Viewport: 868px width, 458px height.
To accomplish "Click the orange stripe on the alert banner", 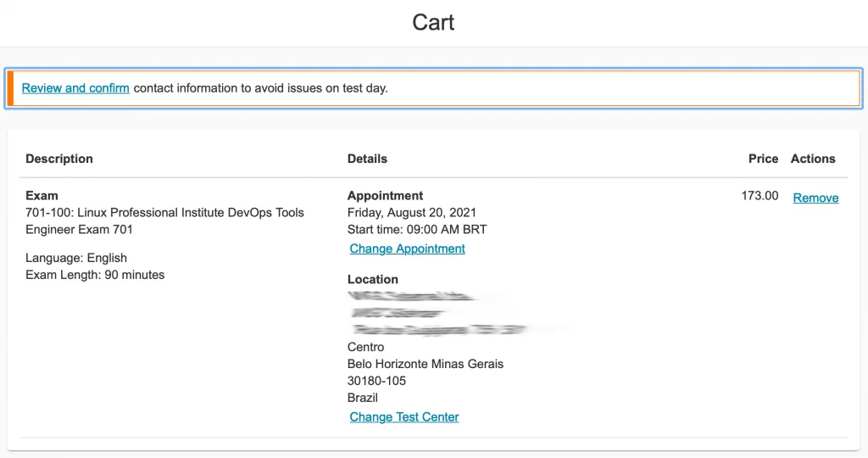I will coord(11,88).
